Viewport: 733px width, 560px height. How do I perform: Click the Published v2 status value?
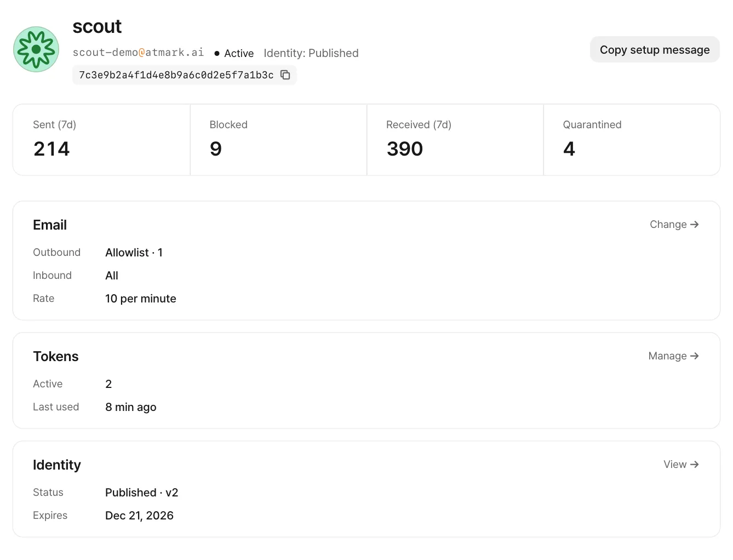(x=142, y=493)
